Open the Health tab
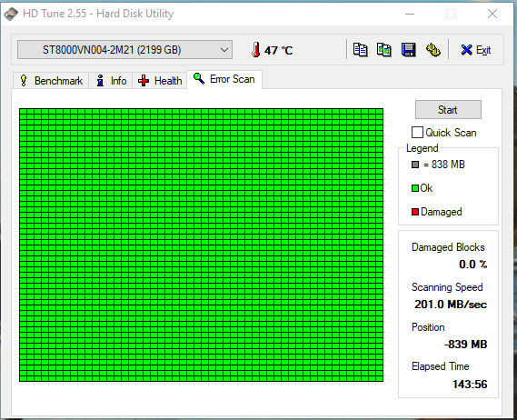The height and width of the screenshot is (420, 517). (x=160, y=81)
